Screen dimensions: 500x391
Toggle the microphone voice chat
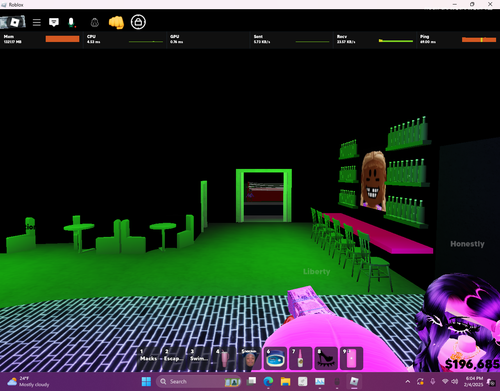coord(71,22)
